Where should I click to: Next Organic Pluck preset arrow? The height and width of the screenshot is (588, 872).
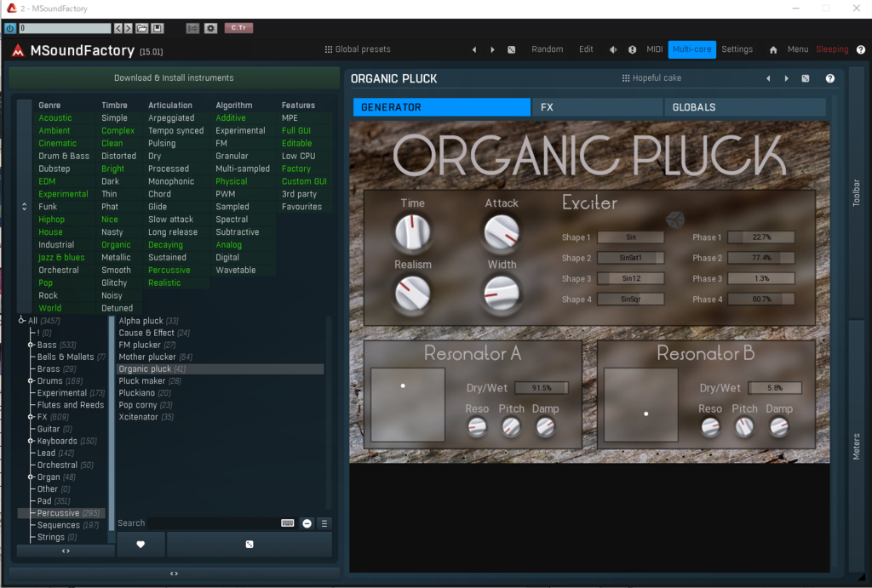pyautogui.click(x=786, y=78)
